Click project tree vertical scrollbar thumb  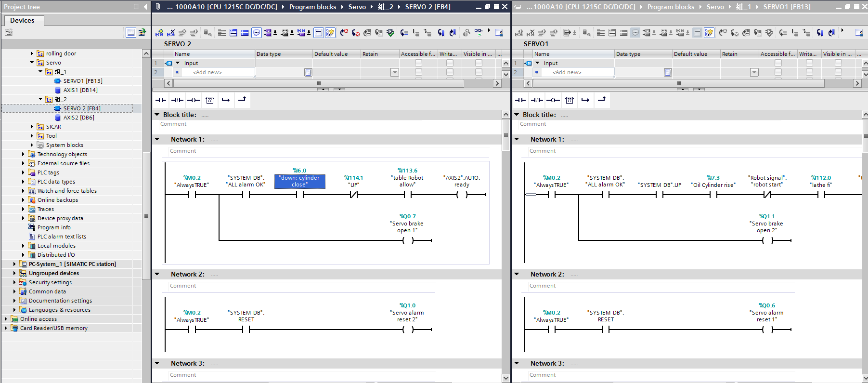(x=146, y=215)
